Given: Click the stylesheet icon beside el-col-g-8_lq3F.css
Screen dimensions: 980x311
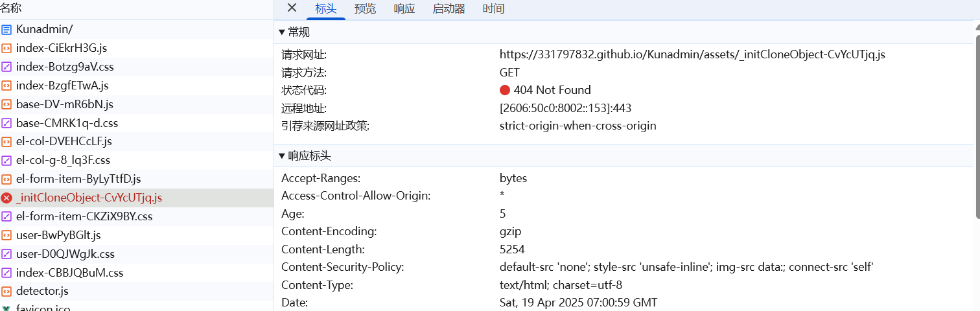Looking at the screenshot, I should coord(6,160).
